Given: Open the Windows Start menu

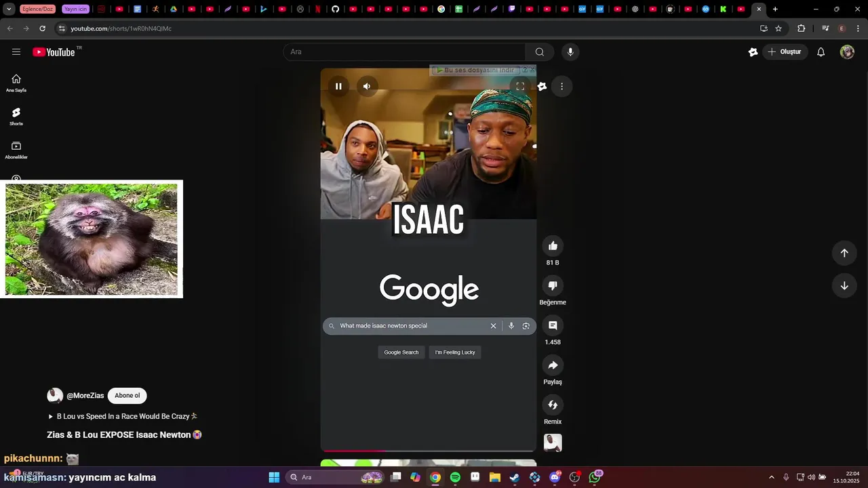Looking at the screenshot, I should [274, 477].
